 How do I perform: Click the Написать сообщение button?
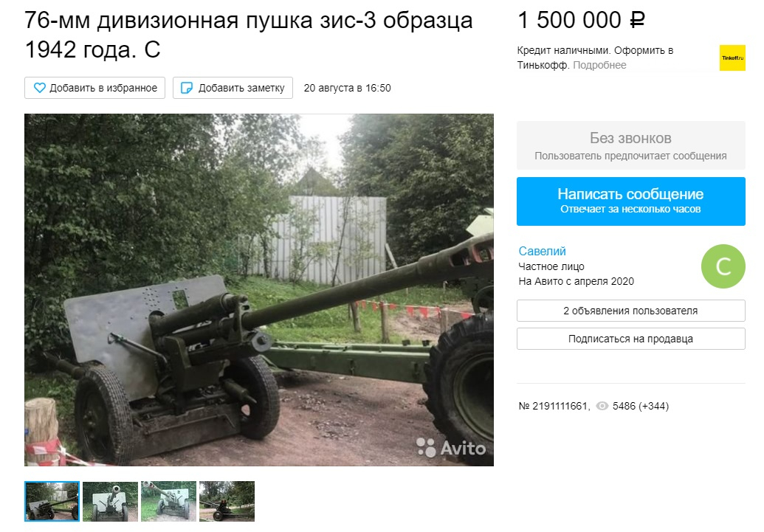pyautogui.click(x=631, y=201)
